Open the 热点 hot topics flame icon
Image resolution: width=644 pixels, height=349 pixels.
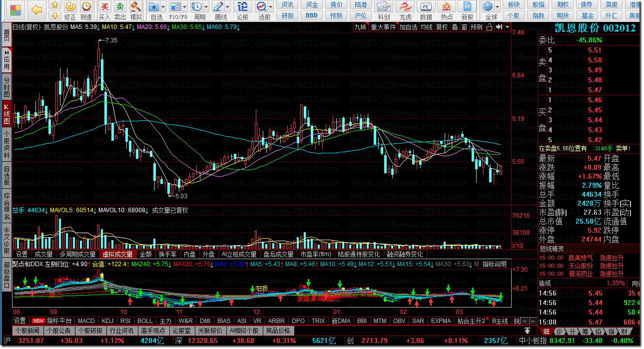(447, 6)
